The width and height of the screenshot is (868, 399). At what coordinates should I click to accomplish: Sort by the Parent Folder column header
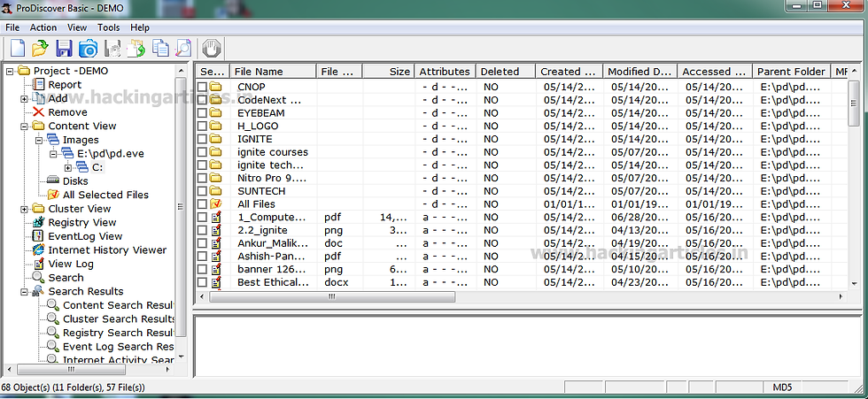click(x=792, y=72)
